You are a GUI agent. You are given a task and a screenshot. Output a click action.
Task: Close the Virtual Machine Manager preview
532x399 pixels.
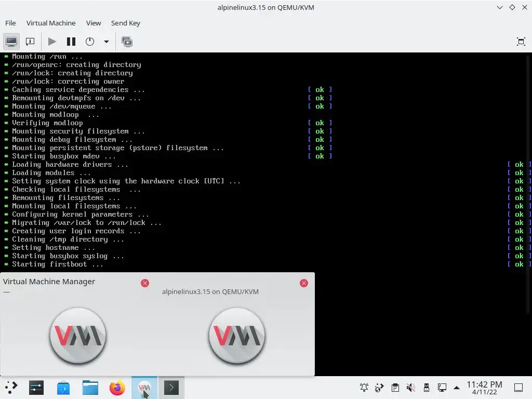tap(145, 283)
